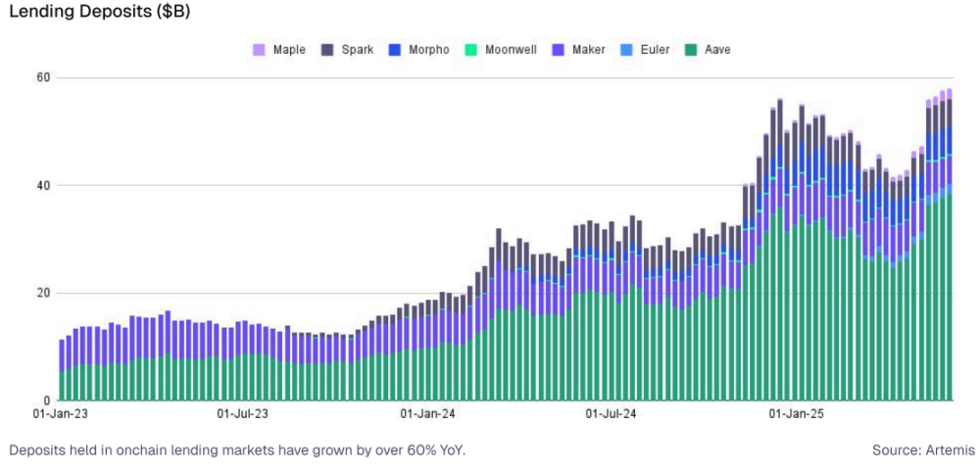
Task: Select the 01-Jan-24 x-axis tick label
Action: pyautogui.click(x=426, y=414)
